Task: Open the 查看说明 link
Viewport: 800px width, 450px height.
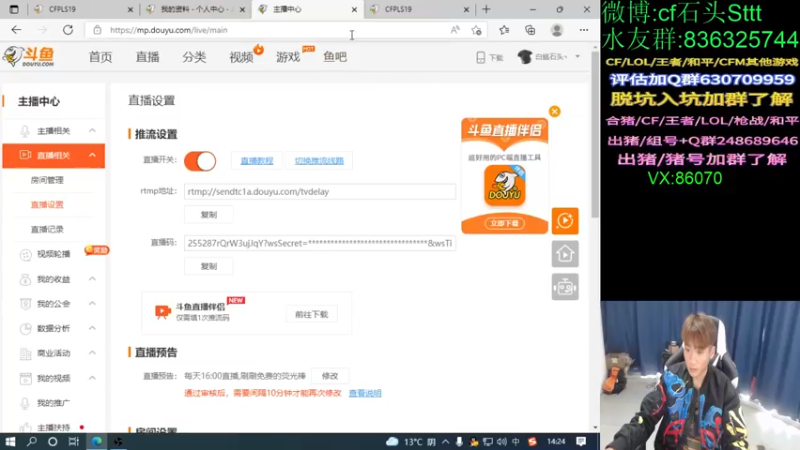Action: pyautogui.click(x=365, y=393)
